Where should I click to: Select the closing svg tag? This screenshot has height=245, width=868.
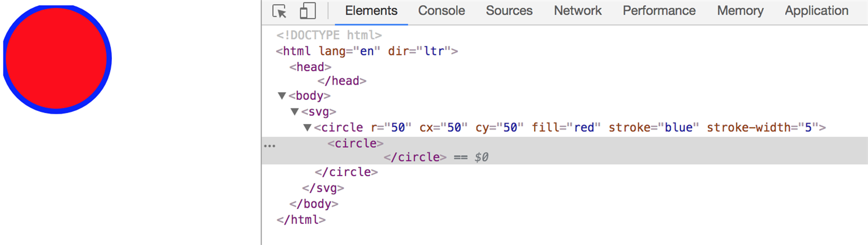tap(323, 188)
